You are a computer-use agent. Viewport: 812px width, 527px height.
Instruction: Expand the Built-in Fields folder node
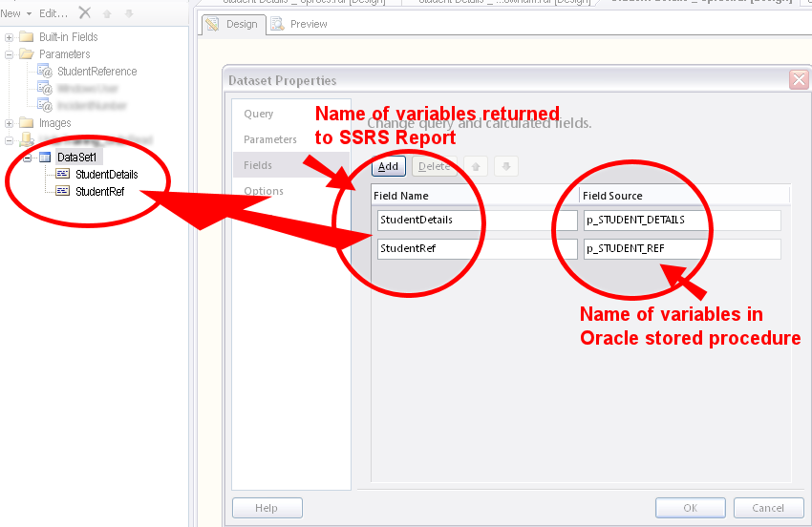10,37
